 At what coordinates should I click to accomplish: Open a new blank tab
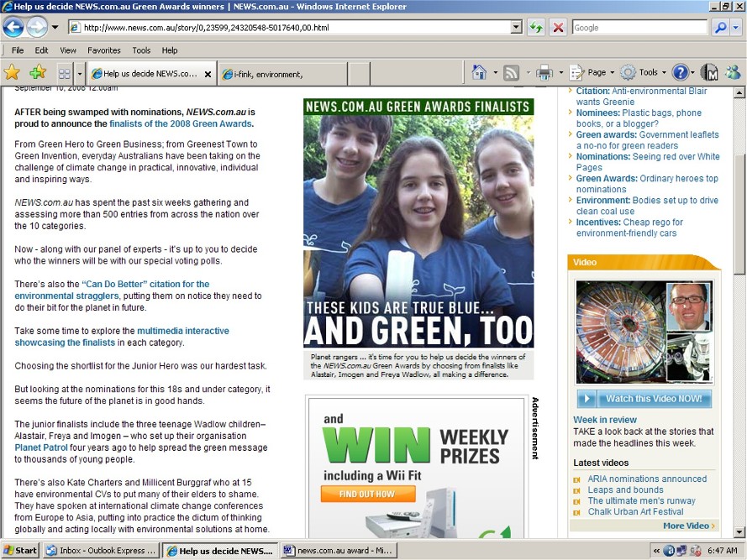coord(359,74)
